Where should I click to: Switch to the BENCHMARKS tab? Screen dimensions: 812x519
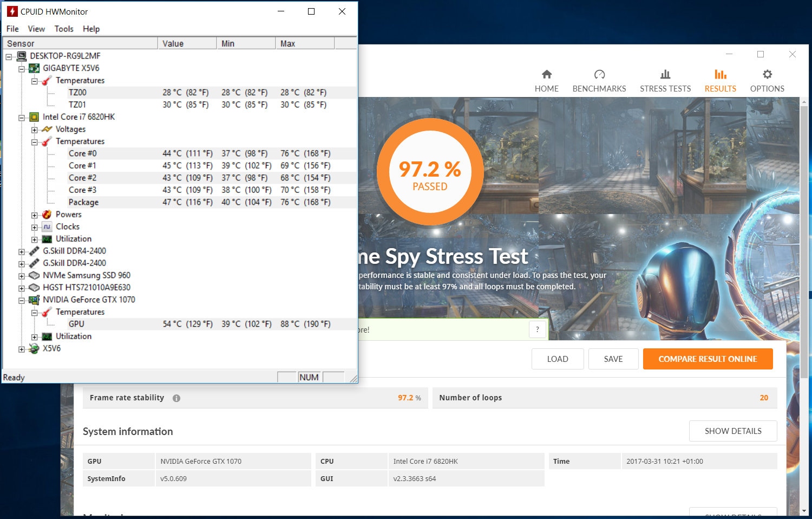click(x=599, y=81)
